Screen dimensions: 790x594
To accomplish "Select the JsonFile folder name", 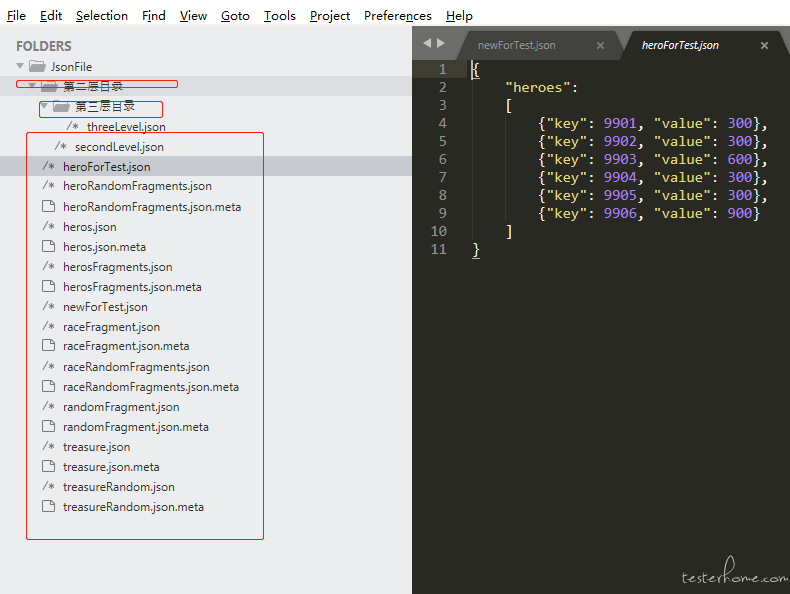I will [x=71, y=67].
